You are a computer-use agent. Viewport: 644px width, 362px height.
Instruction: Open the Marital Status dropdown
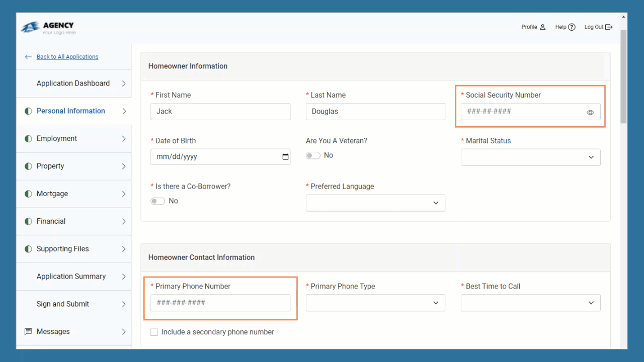[530, 157]
